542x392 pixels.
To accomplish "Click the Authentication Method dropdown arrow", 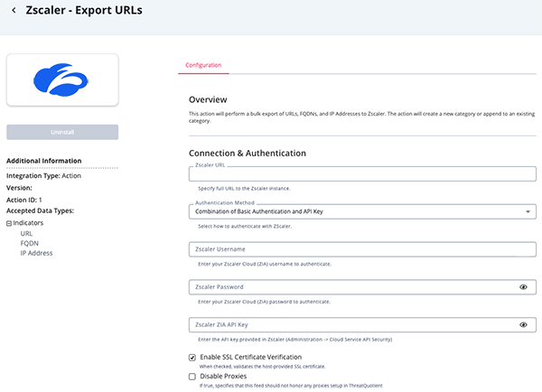I will point(528,211).
